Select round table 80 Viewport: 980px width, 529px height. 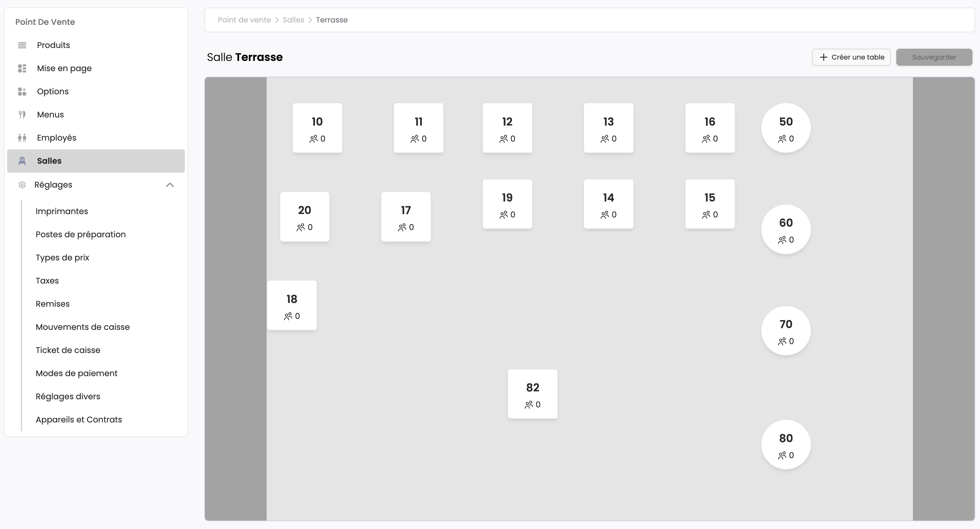click(x=786, y=445)
